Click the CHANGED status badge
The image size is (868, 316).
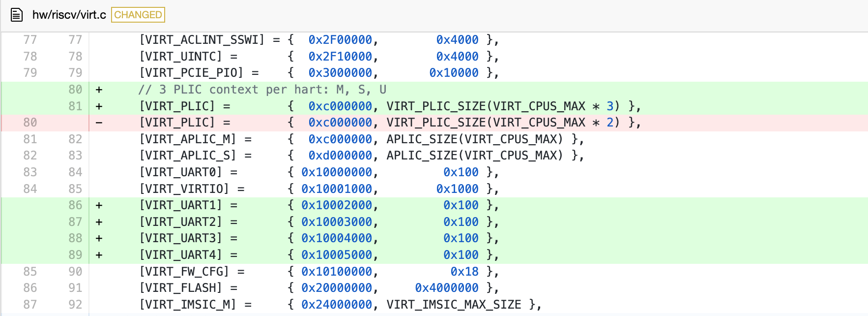(138, 15)
